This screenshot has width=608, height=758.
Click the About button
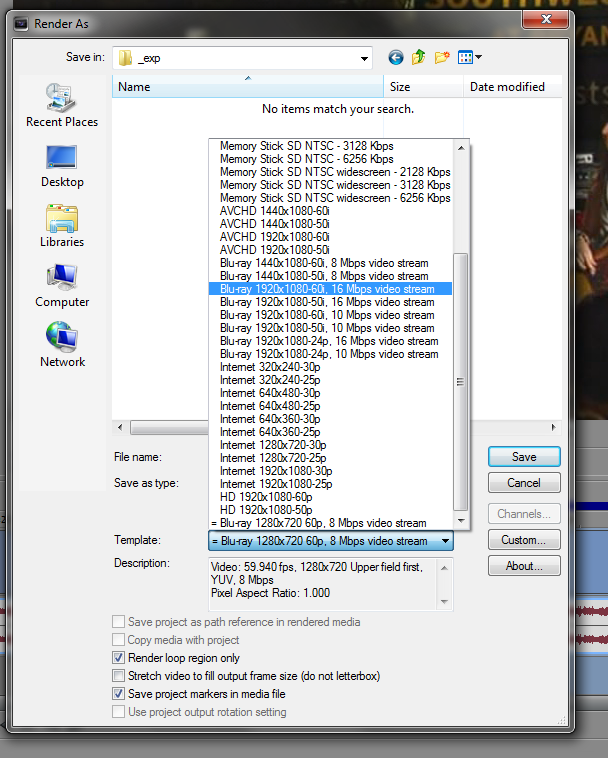524,566
